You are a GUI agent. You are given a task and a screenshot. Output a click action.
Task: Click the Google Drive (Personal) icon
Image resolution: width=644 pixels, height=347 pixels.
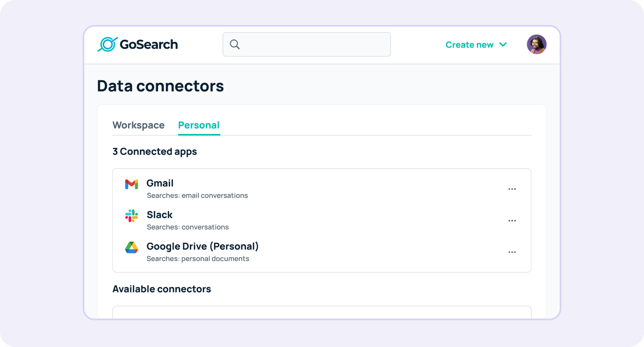132,247
